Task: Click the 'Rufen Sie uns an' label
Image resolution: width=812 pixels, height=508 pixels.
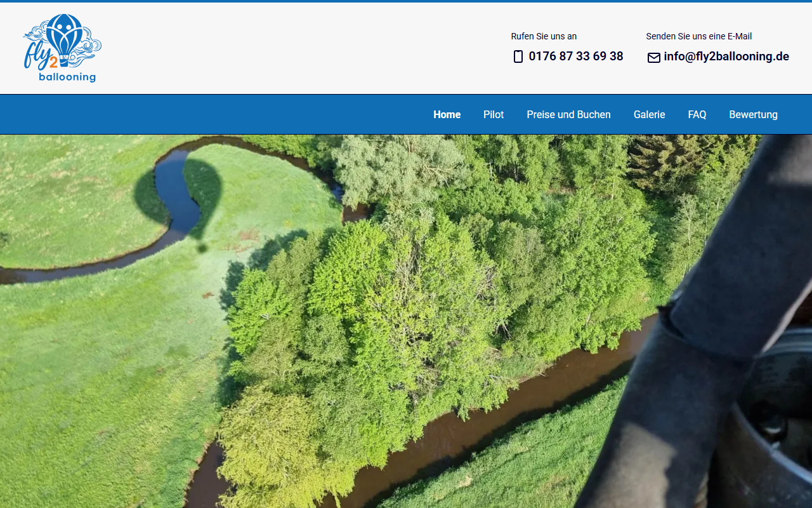Action: coord(544,37)
